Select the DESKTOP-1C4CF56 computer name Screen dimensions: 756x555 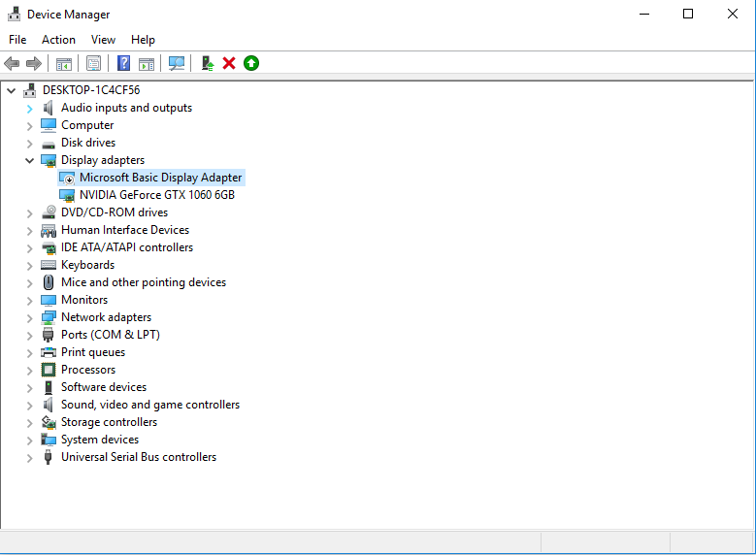point(91,90)
